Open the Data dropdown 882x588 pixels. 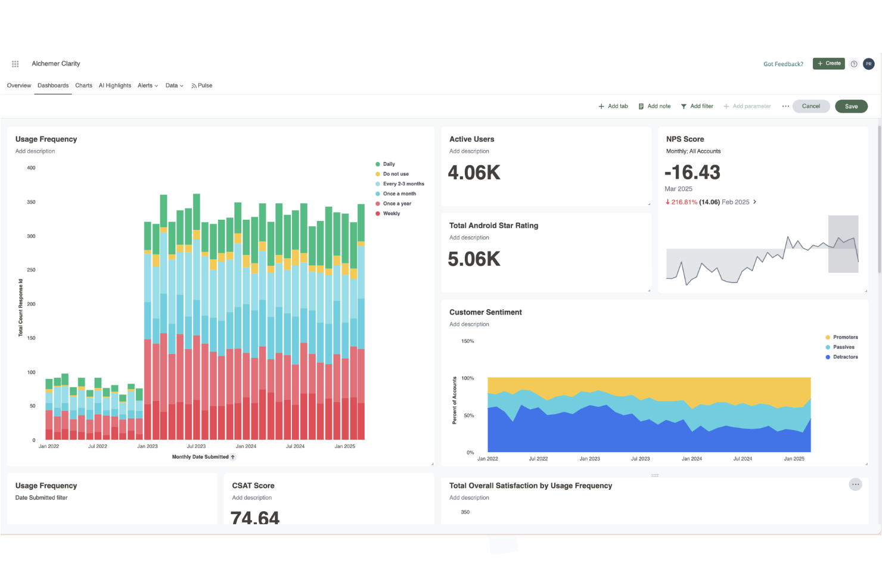(173, 85)
